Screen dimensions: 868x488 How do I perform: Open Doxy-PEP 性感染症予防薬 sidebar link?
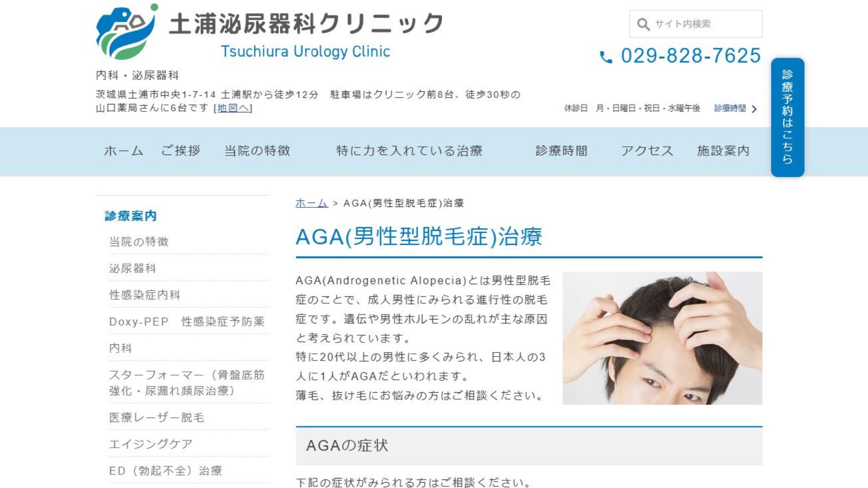[x=187, y=322]
